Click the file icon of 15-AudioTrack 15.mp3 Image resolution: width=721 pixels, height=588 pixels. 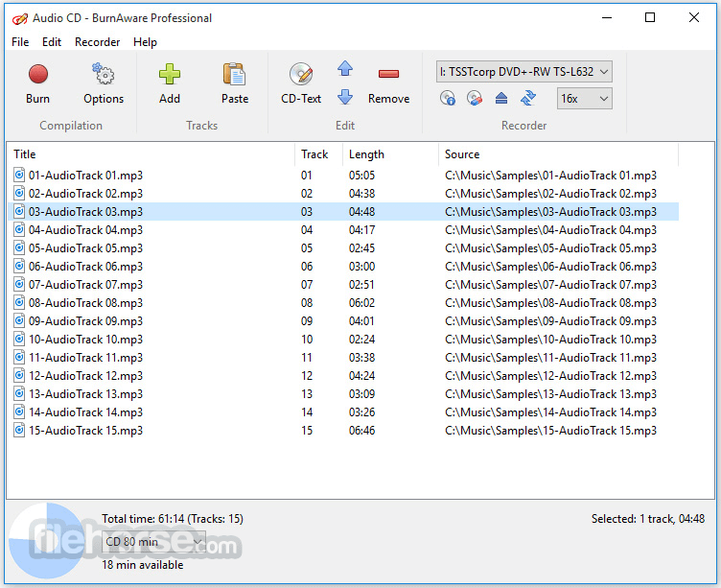click(19, 430)
